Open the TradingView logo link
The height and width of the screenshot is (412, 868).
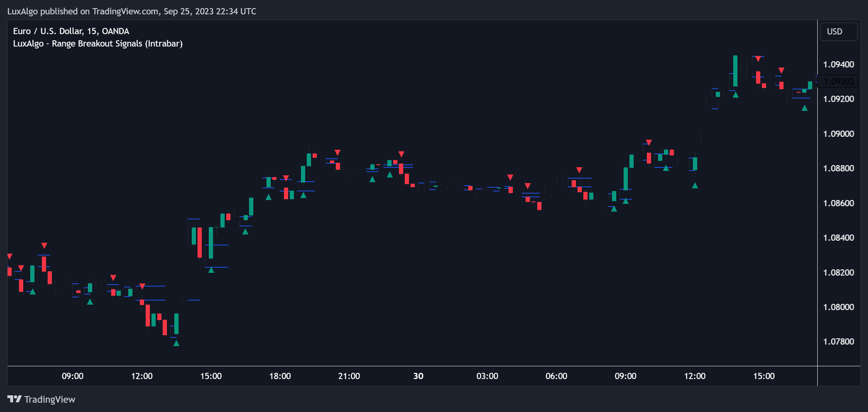[41, 399]
